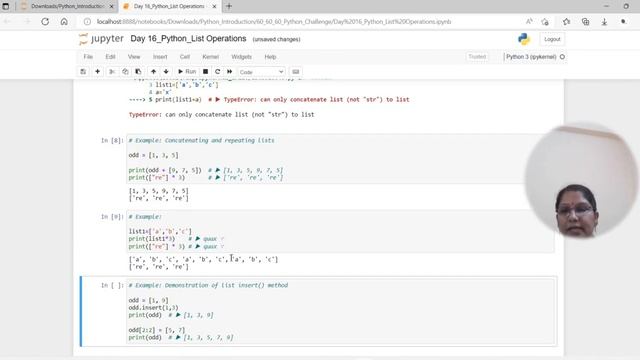Close the Downloads/Python_Introduction tab
Viewport: 640px width, 360px height.
(111, 7)
